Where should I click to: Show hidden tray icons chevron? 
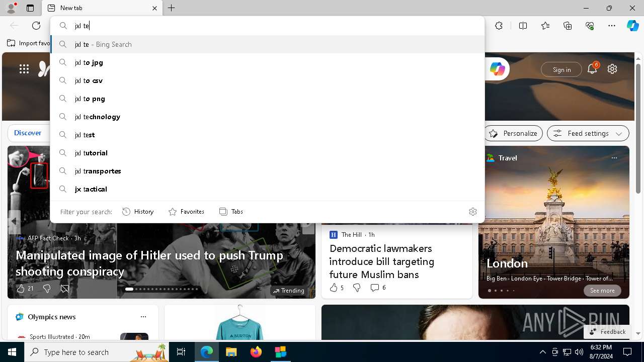point(542,352)
